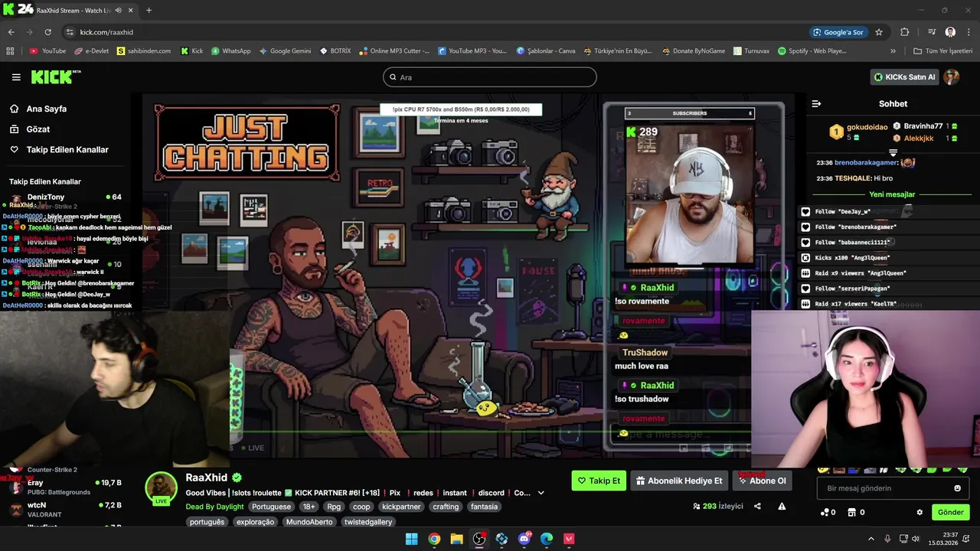Open Eray channel in sidebar list
The height and width of the screenshot is (551, 980).
point(65,487)
